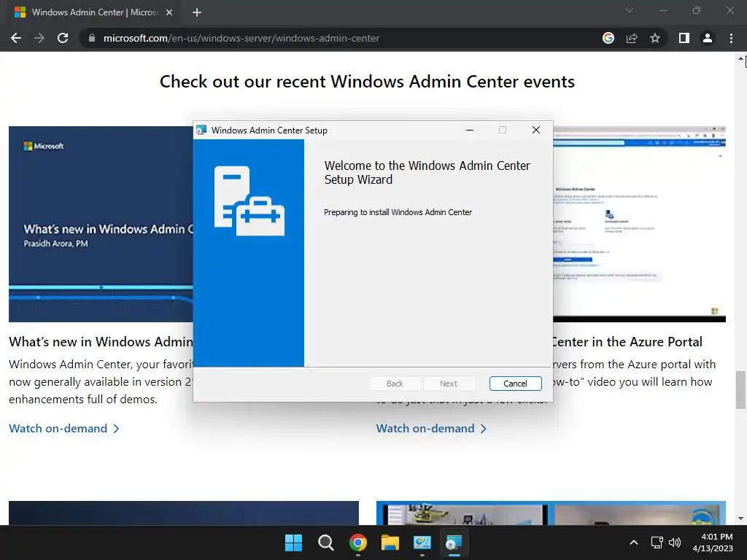Bookmark this page with the star icon
The width and height of the screenshot is (747, 560).
point(655,38)
